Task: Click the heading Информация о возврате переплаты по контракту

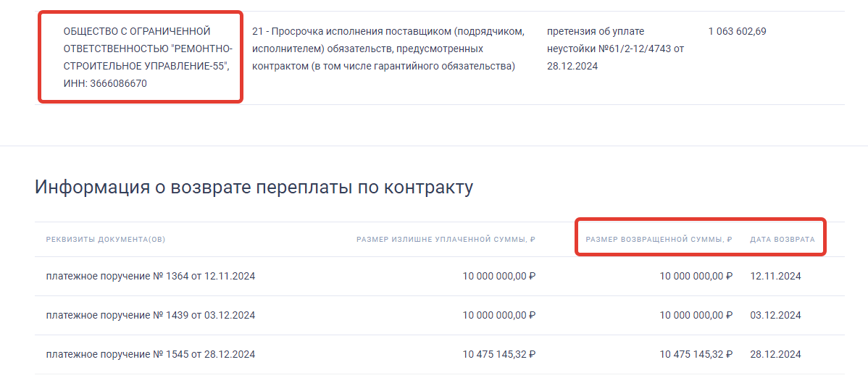Action: click(254, 188)
